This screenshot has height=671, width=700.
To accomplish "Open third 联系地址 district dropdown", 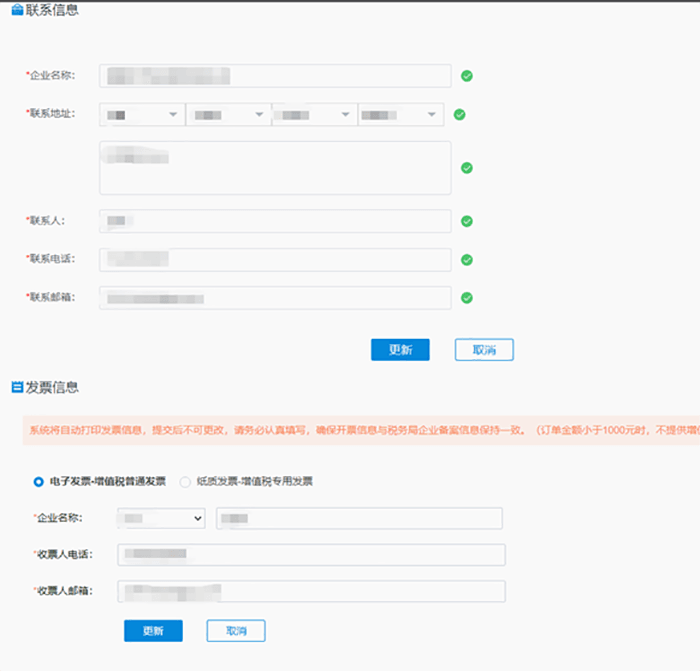I will [x=314, y=115].
